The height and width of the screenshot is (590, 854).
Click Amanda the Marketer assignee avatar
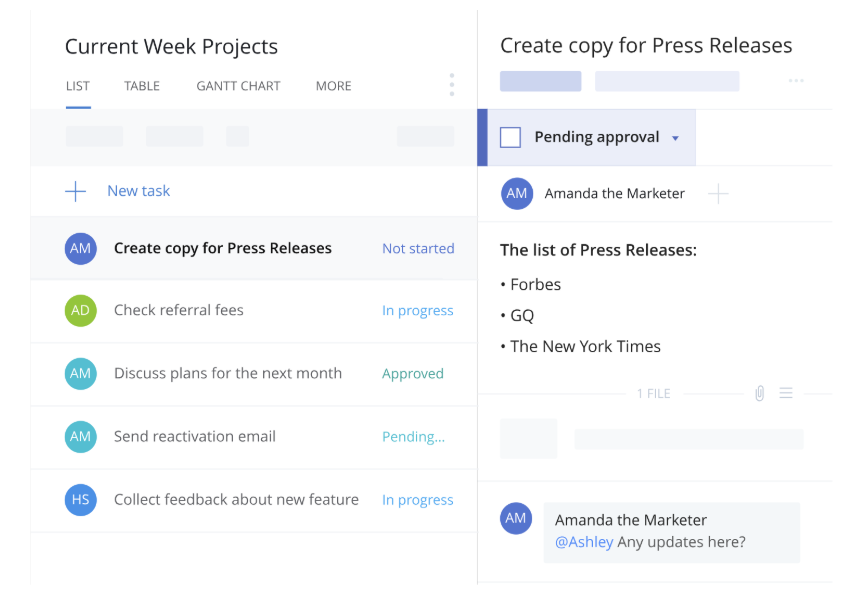pyautogui.click(x=517, y=194)
